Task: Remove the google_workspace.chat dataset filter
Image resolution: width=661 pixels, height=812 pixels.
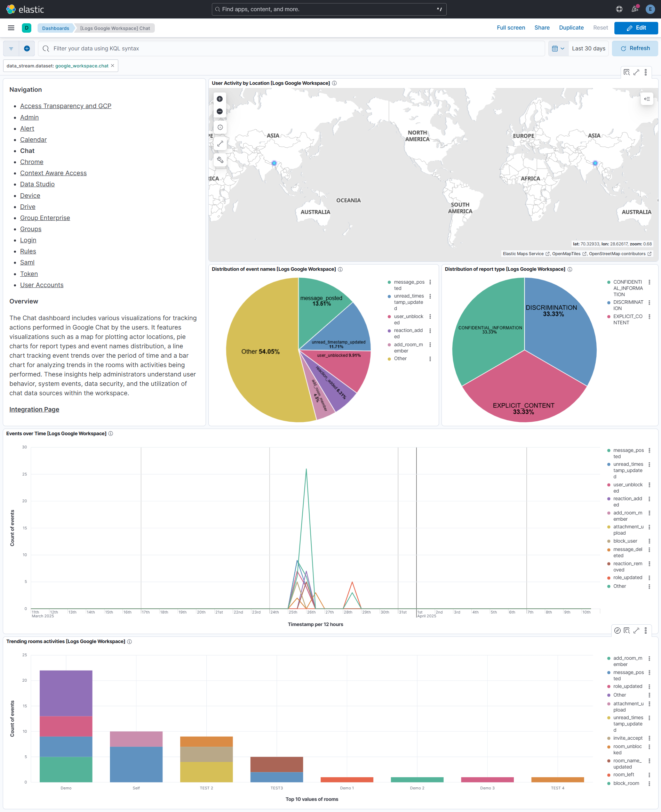Action: tap(113, 66)
